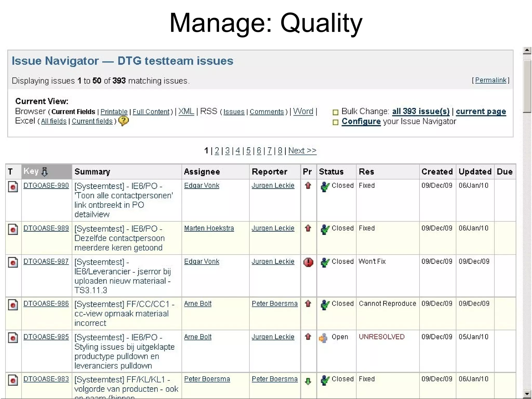Click the Next >> pagination link
This screenshot has height=399, width=532.
pos(302,150)
